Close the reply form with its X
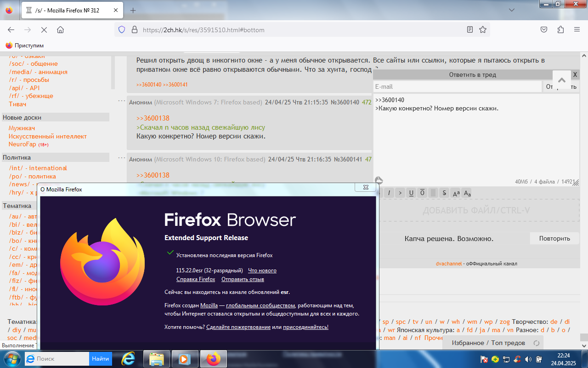This screenshot has height=368, width=588. 575,75
